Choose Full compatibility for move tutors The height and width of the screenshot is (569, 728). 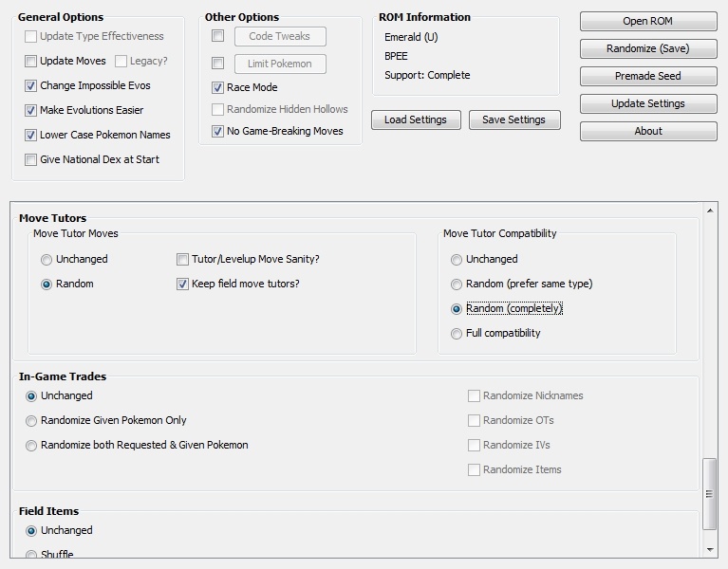coord(457,334)
